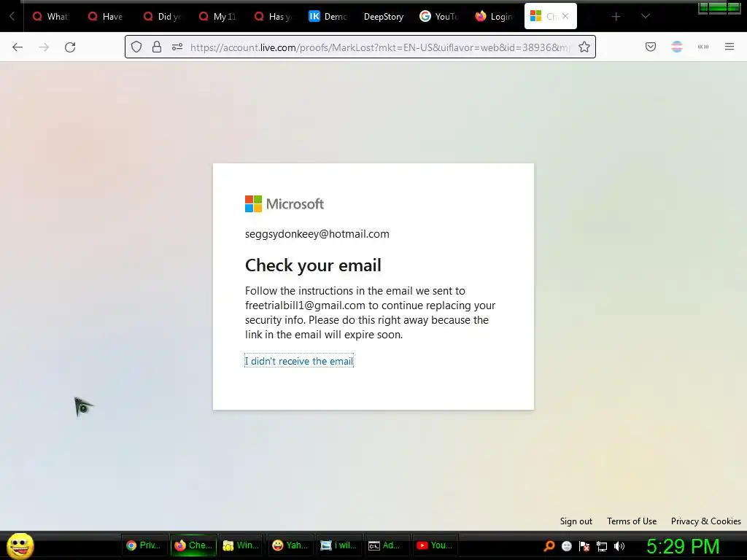
Task: Open the YouTube 'You...' taskbar window
Action: point(435,545)
